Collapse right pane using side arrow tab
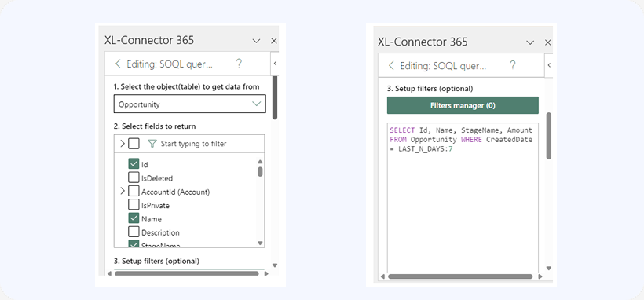This screenshot has width=644, height=300. [x=549, y=65]
